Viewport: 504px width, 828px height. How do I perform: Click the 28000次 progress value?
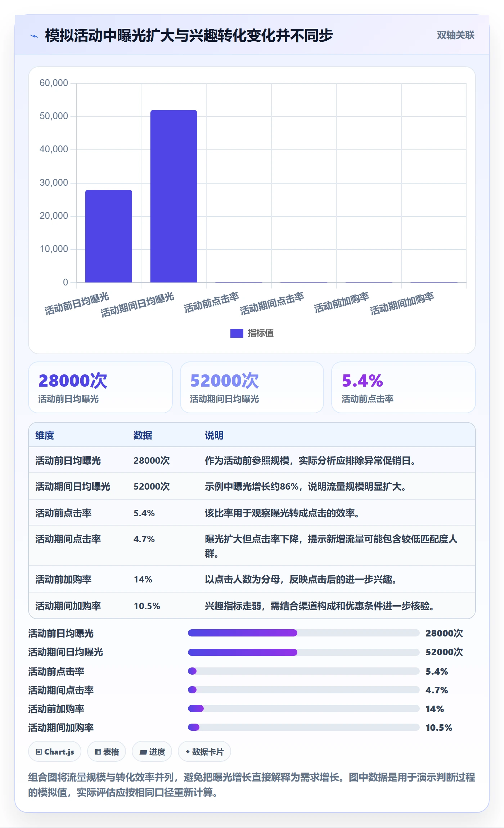coord(444,633)
